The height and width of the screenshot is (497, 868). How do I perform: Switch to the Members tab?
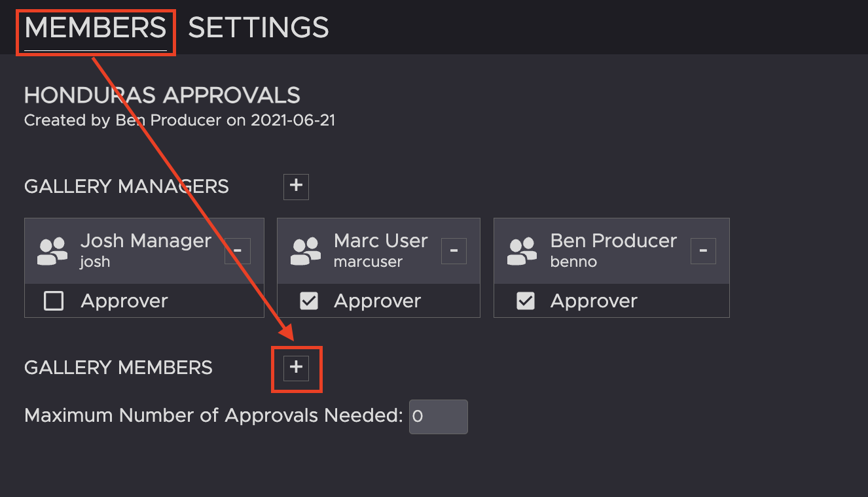(96, 28)
